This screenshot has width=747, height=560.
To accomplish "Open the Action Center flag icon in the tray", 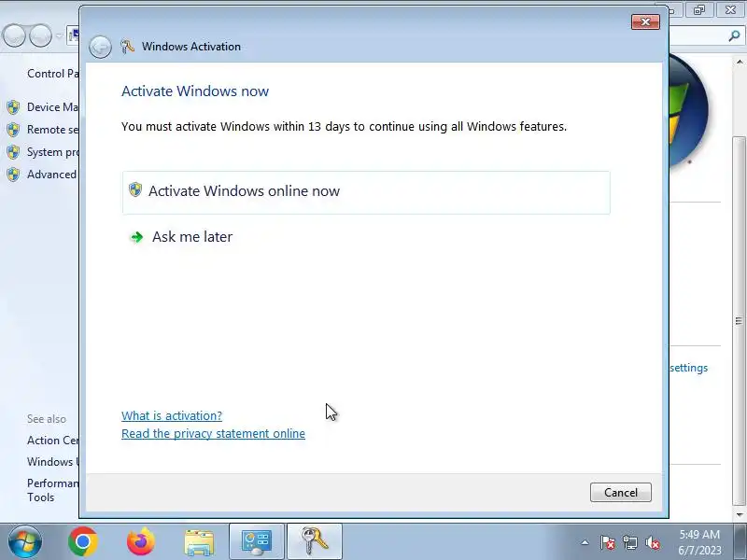I will (608, 542).
